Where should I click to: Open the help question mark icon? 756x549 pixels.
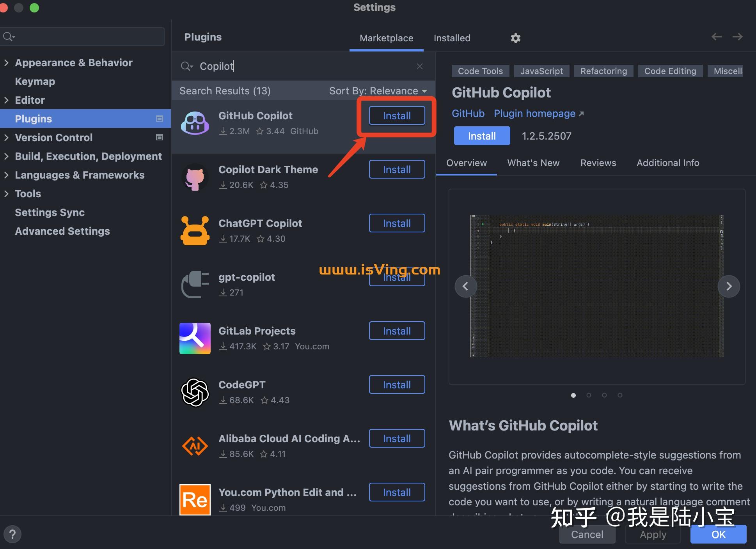(13, 534)
